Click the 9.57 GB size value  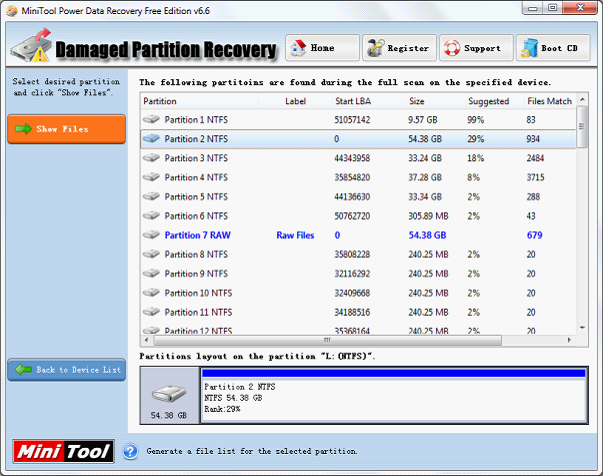(423, 120)
